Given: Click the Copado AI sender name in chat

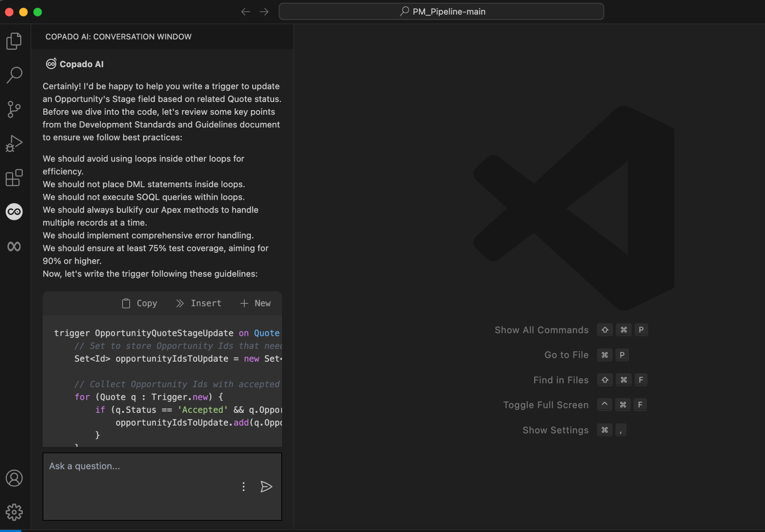Looking at the screenshot, I should (x=81, y=64).
